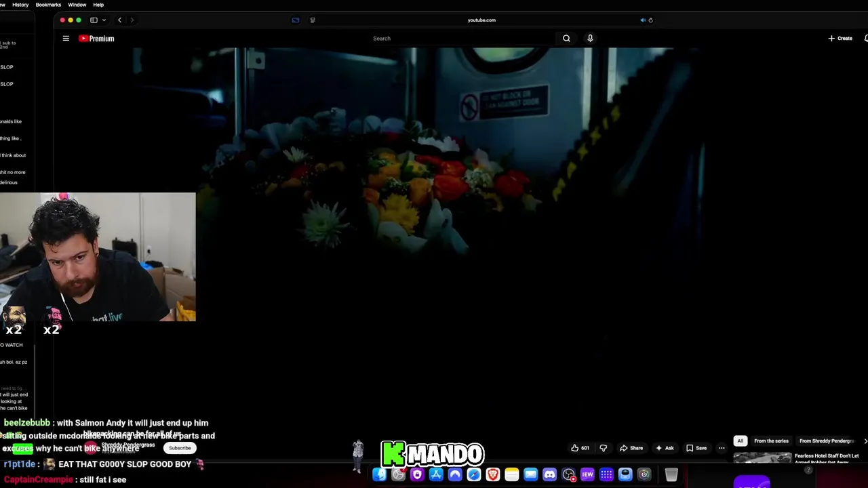Select chat message 'EAT THAT GOOOY SLOP'

tap(104, 464)
